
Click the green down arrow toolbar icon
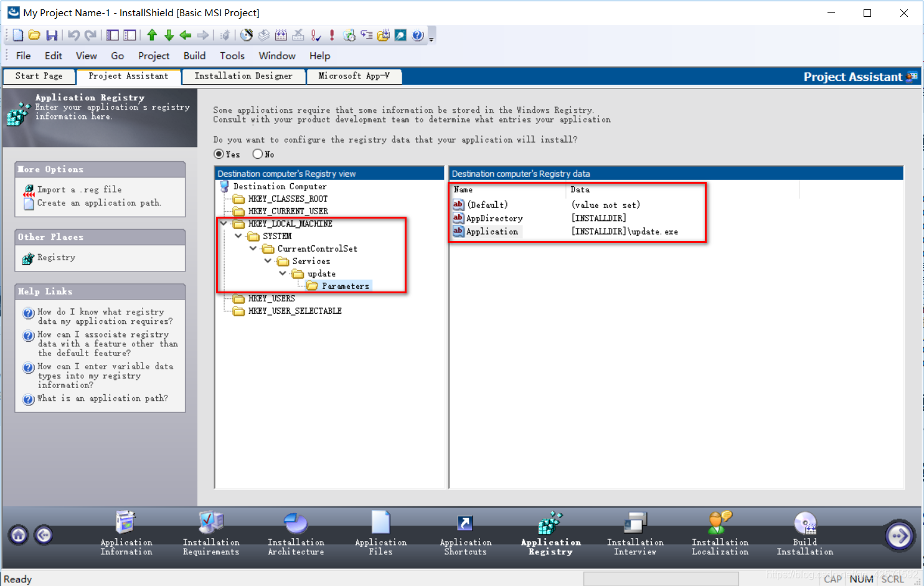tap(169, 35)
